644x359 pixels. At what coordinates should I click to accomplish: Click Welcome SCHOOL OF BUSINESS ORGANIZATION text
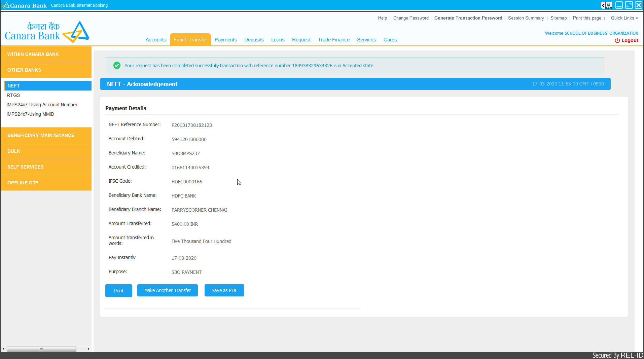[x=592, y=33]
